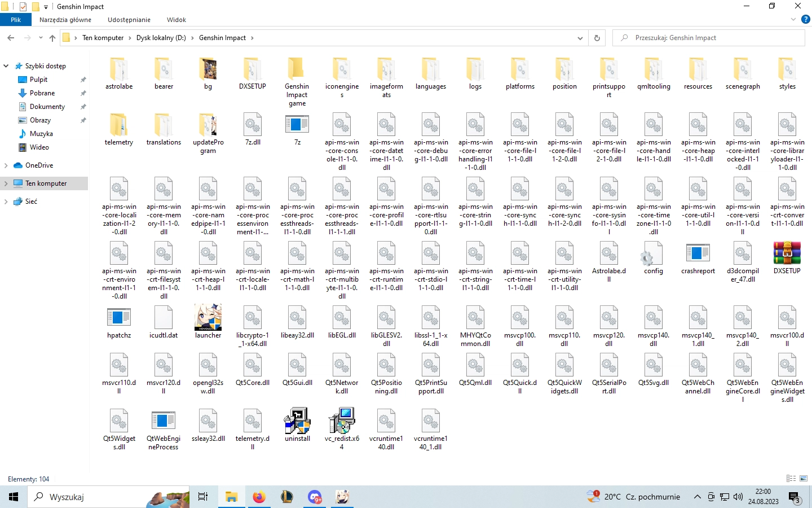Viewport: 812px width, 508px height.
Task: Navigate to Dysk lokalny (D:) in breadcrumb
Action: 161,38
